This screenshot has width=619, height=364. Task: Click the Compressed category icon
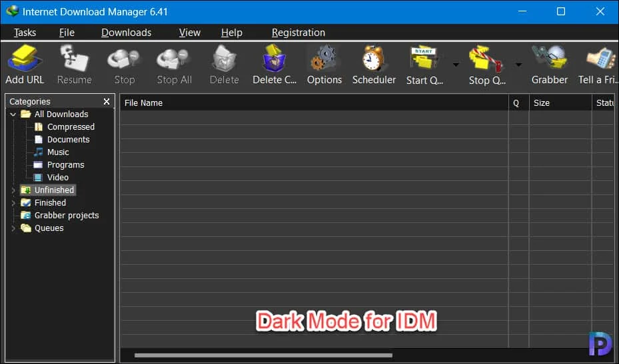[38, 126]
